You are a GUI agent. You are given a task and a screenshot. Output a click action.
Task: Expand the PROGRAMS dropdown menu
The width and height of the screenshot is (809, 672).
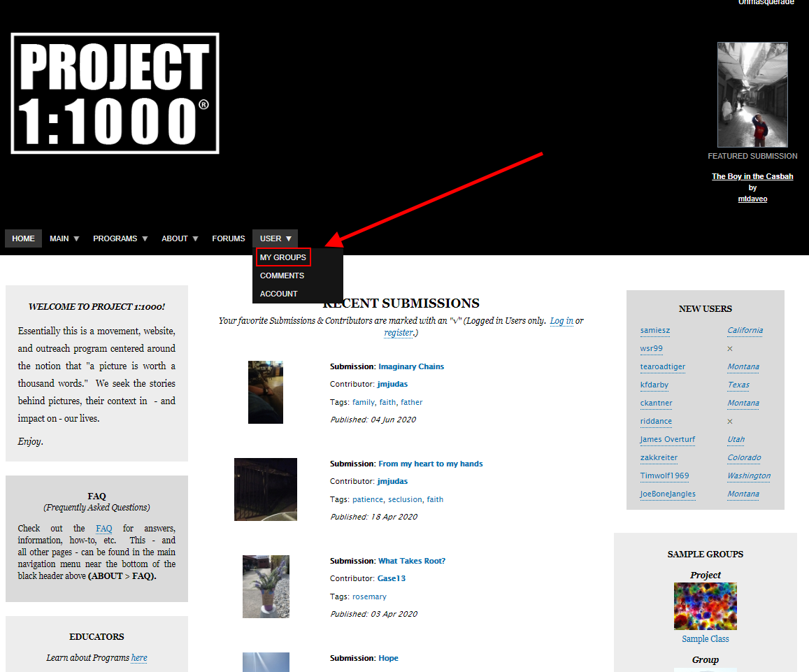pos(120,238)
